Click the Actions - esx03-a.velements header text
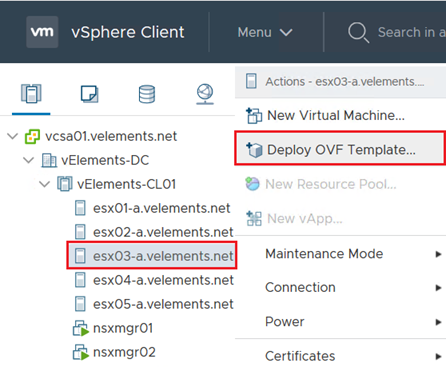The width and height of the screenshot is (446, 367). point(345,82)
